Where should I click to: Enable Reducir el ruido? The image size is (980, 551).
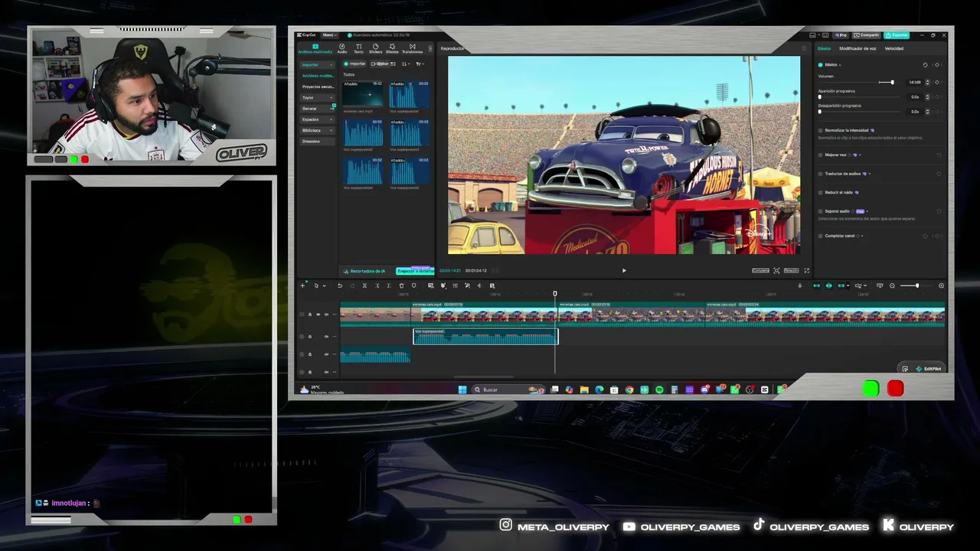pyautogui.click(x=820, y=193)
